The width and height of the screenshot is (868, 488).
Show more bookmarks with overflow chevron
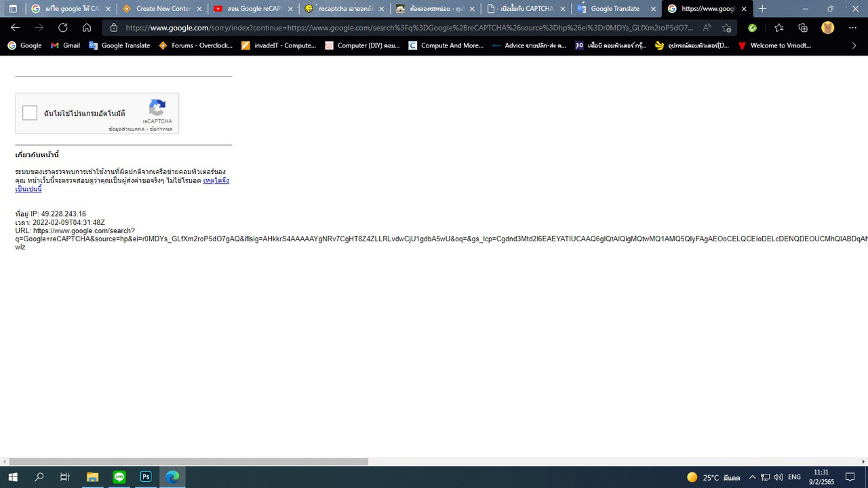(x=854, y=45)
